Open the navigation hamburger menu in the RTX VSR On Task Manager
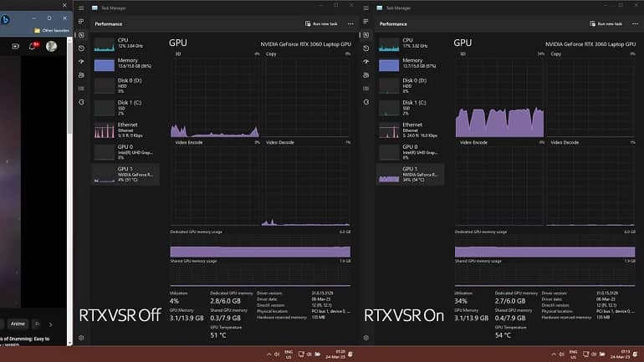The height and width of the screenshot is (362, 644). click(x=366, y=8)
